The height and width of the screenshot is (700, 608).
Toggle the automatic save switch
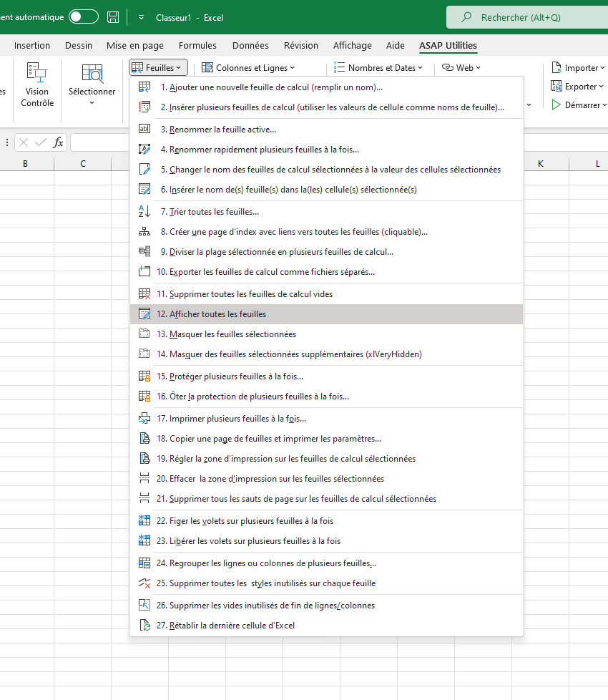point(84,17)
